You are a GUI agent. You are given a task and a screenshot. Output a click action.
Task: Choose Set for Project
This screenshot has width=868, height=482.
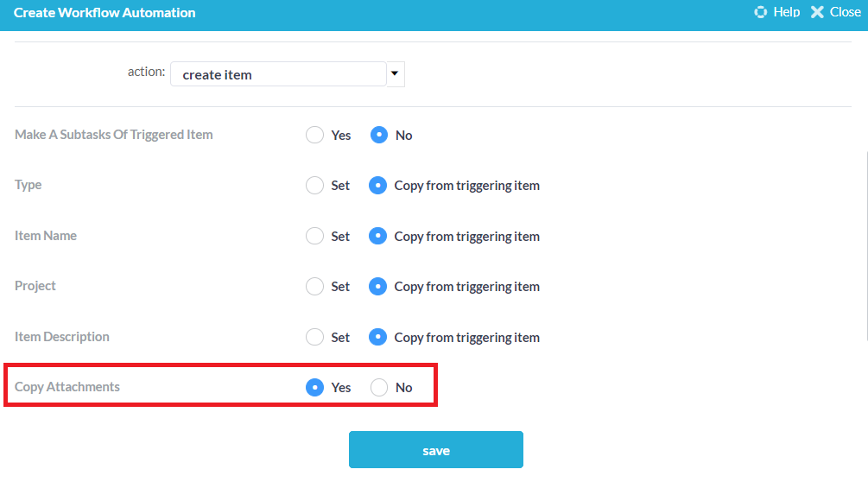tap(315, 287)
